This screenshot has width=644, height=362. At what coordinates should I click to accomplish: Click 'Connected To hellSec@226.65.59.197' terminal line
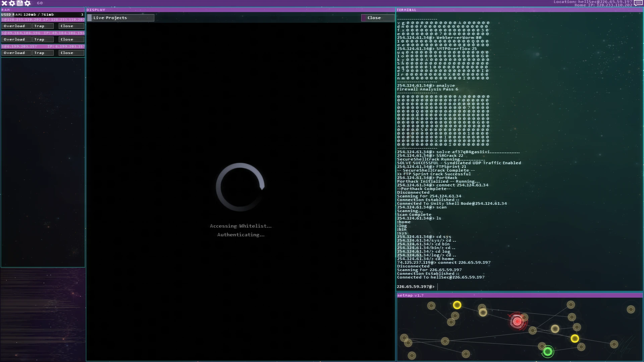coord(441,277)
